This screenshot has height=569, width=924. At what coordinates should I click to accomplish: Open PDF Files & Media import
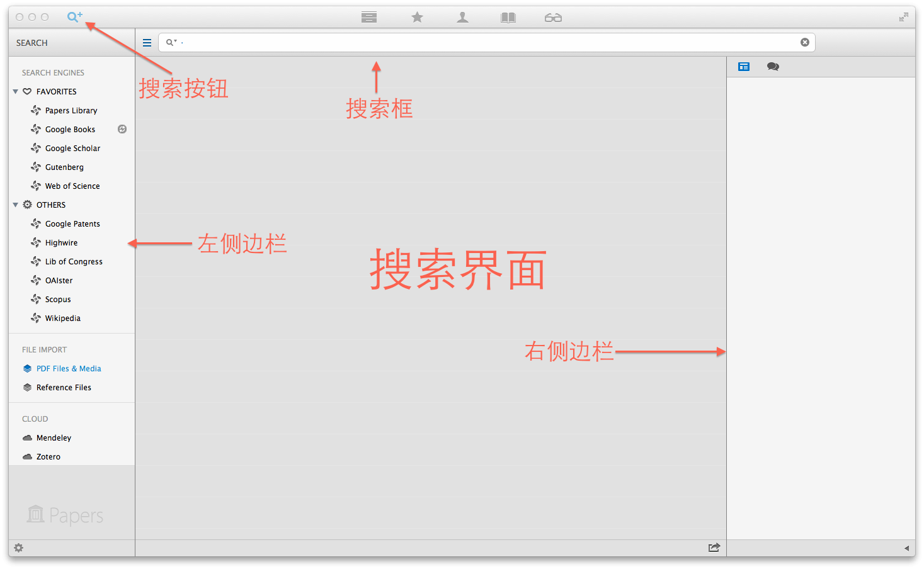69,369
